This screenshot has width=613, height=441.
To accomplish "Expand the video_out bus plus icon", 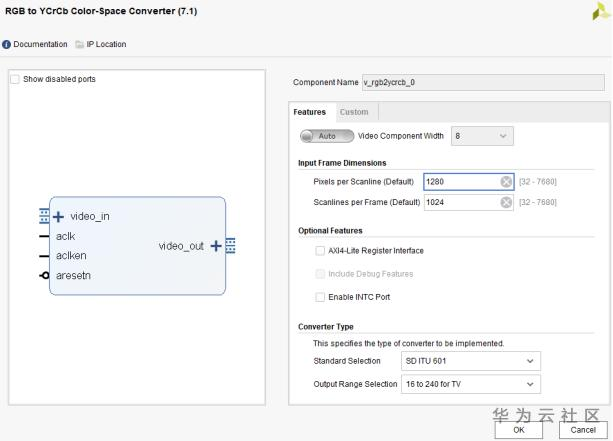I will (216, 246).
